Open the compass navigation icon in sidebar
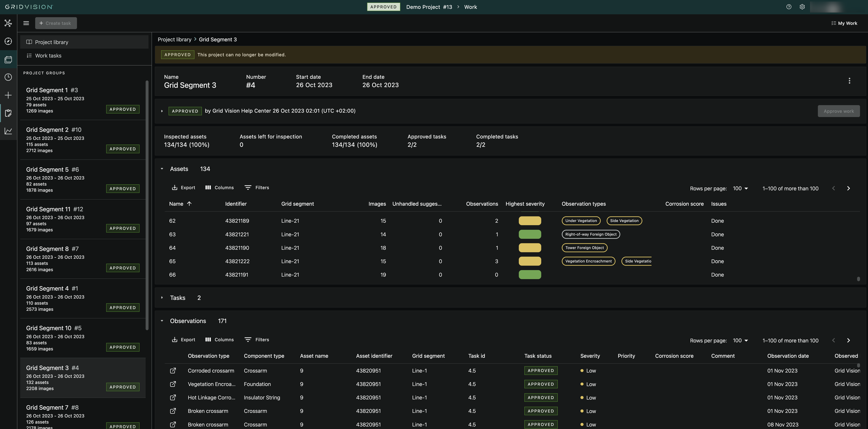This screenshot has width=868, height=429. pyautogui.click(x=8, y=41)
